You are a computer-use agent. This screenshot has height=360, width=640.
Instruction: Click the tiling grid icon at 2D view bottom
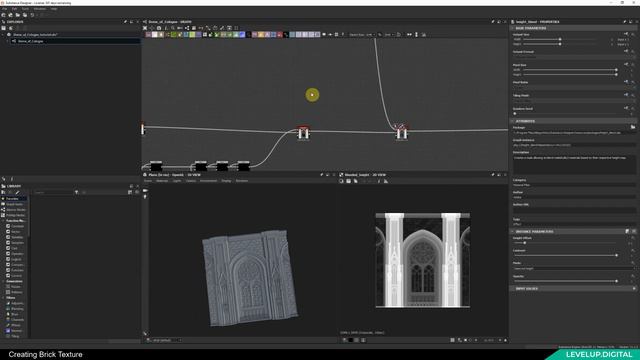[452, 340]
